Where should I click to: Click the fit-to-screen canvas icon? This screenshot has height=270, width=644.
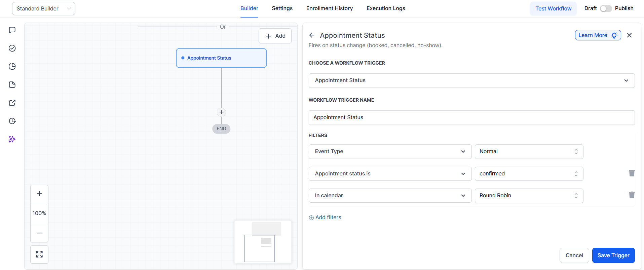[39, 255]
